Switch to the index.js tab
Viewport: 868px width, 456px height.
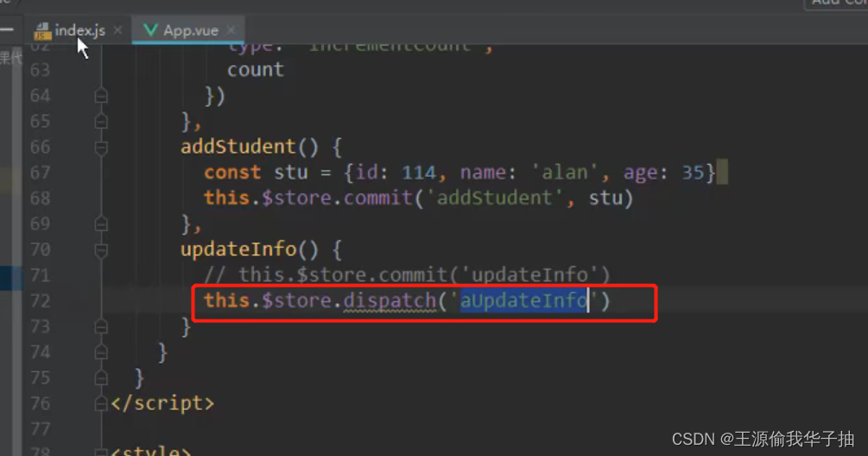[70, 30]
